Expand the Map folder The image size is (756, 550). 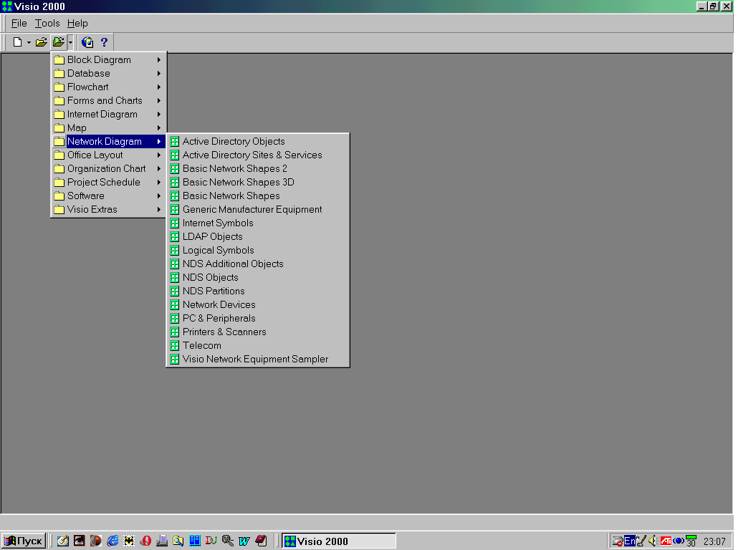[x=108, y=127]
